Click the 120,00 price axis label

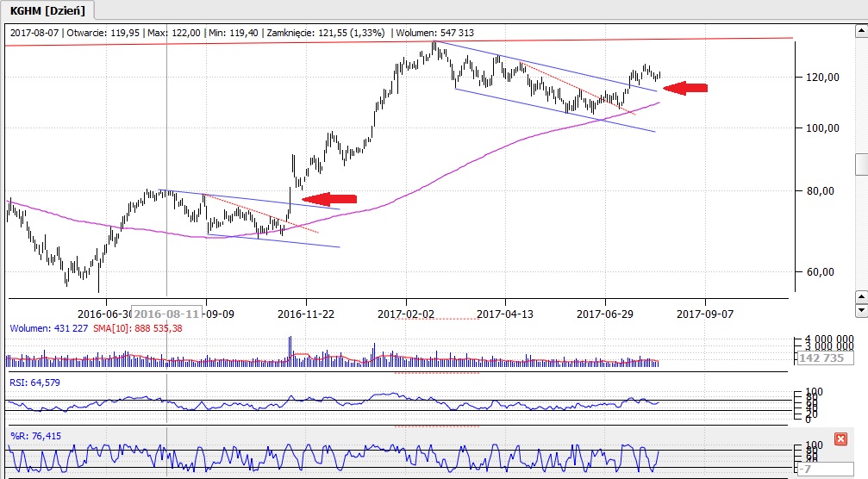click(x=817, y=78)
